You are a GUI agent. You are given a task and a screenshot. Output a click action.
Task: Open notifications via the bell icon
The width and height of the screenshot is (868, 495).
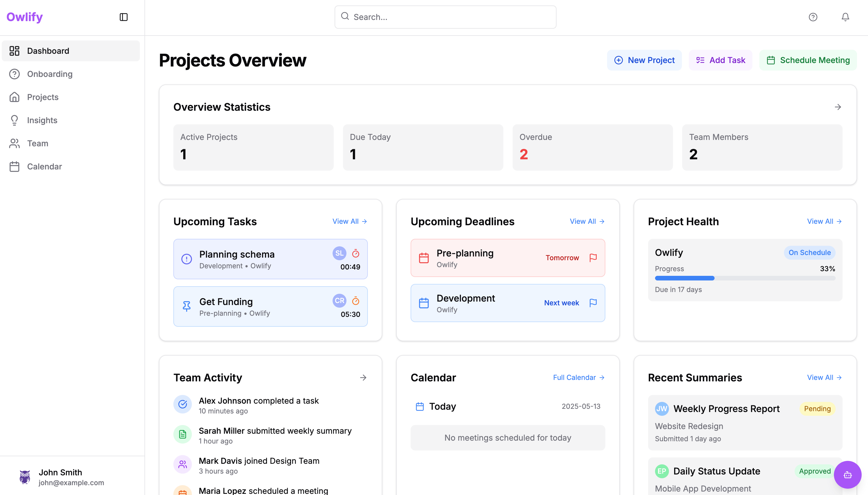coord(845,17)
